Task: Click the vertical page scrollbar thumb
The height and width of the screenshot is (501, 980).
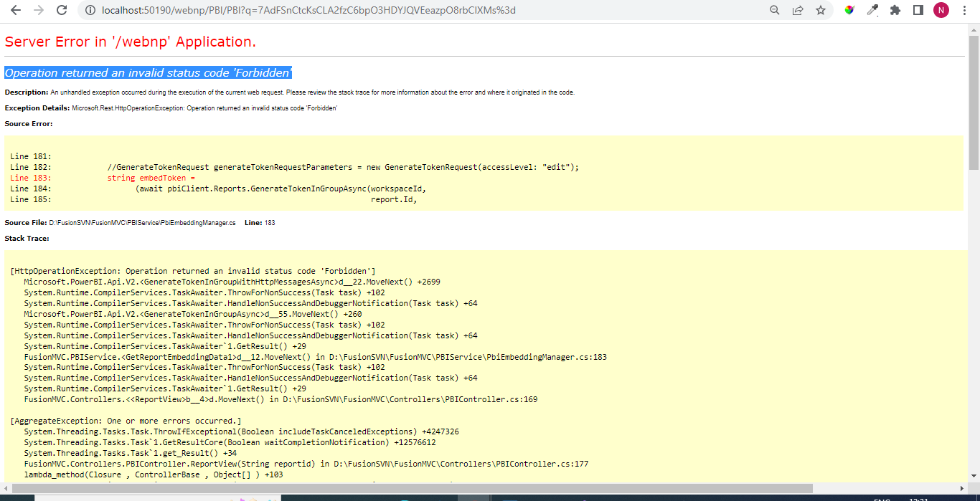Action: [x=974, y=102]
